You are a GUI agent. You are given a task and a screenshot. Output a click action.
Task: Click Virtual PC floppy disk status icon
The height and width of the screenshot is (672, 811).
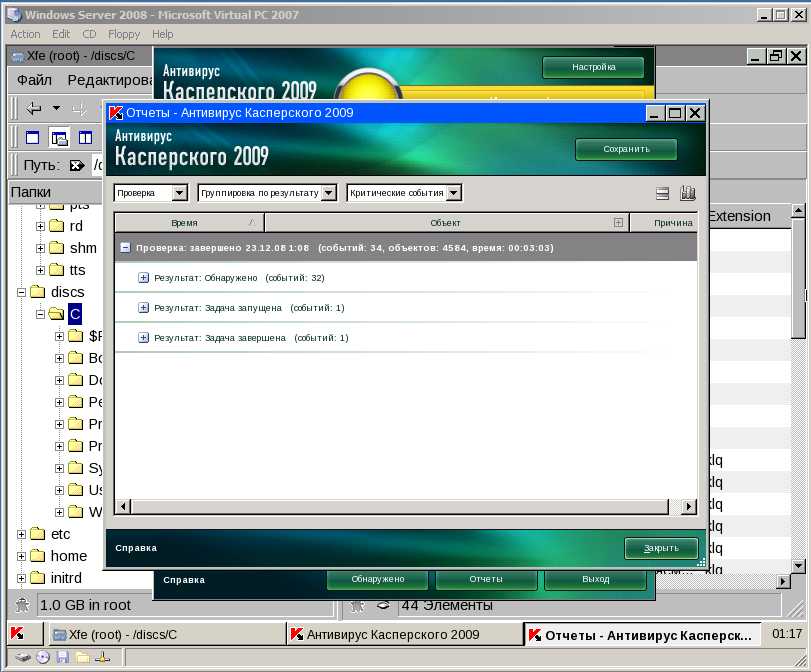63,658
